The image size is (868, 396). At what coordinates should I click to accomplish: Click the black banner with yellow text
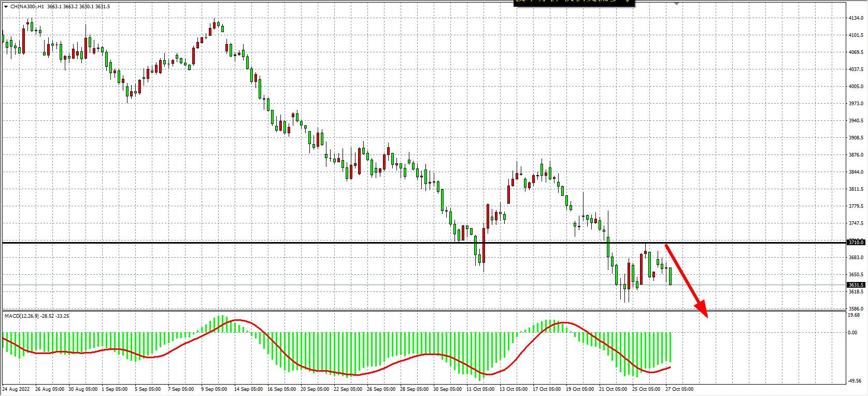pos(574,3)
